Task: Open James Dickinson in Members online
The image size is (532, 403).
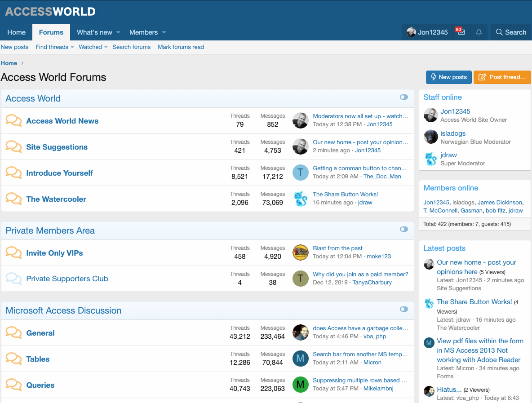Action: [x=500, y=203]
